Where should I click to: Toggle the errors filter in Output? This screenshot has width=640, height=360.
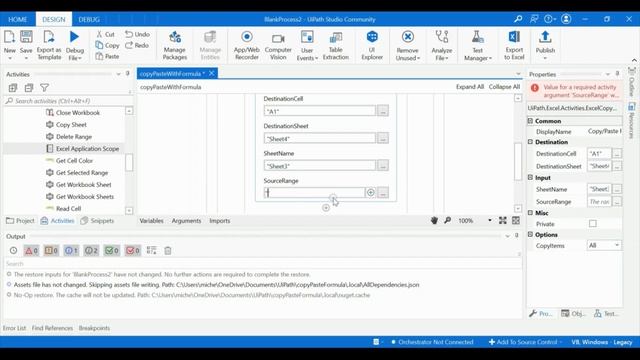pos(31,251)
